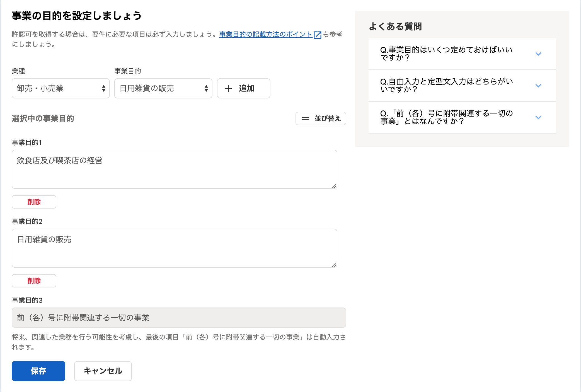Click the reorder lines icon beside 並び替え
The height and width of the screenshot is (392, 581).
305,118
